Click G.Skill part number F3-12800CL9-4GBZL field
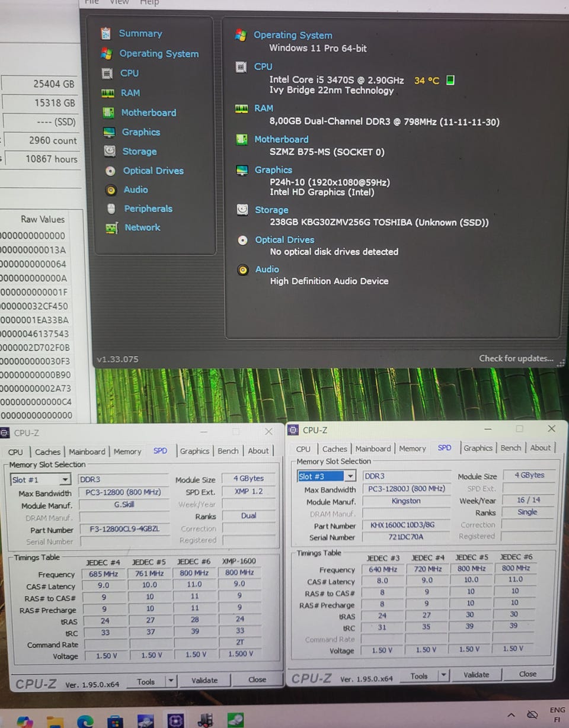 click(x=123, y=530)
